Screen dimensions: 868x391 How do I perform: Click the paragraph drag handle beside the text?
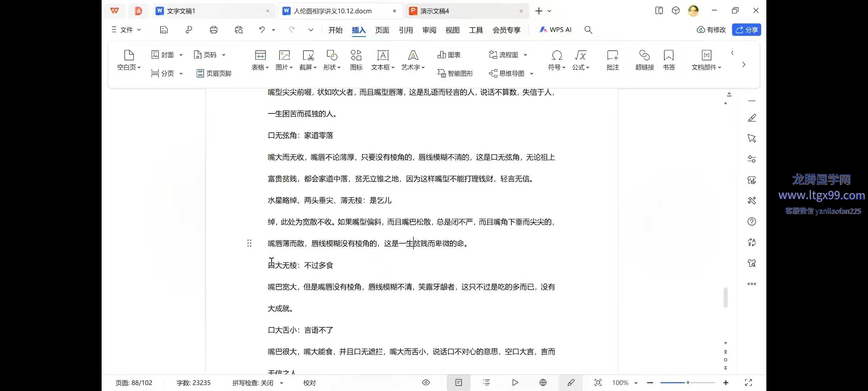coord(249,243)
